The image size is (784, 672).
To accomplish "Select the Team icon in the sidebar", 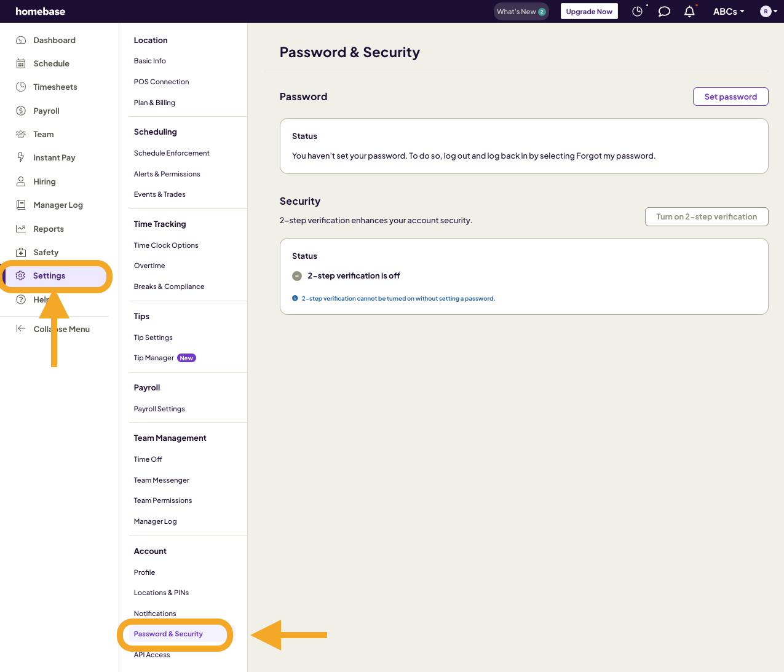I will click(x=22, y=133).
